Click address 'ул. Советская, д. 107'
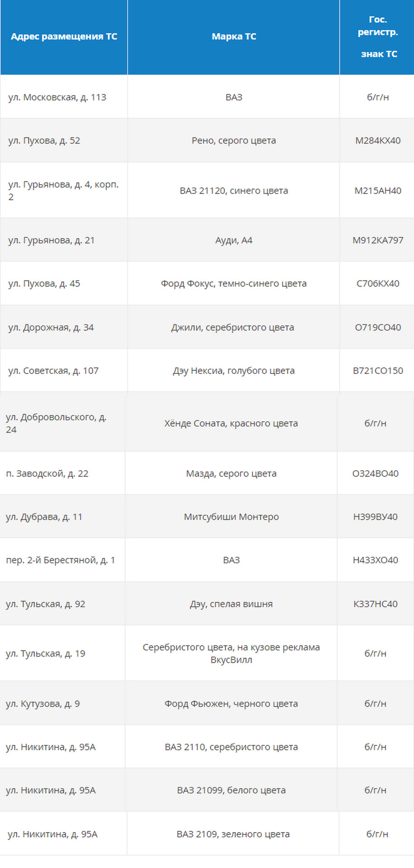This screenshot has width=414, height=868. pyautogui.click(x=53, y=371)
